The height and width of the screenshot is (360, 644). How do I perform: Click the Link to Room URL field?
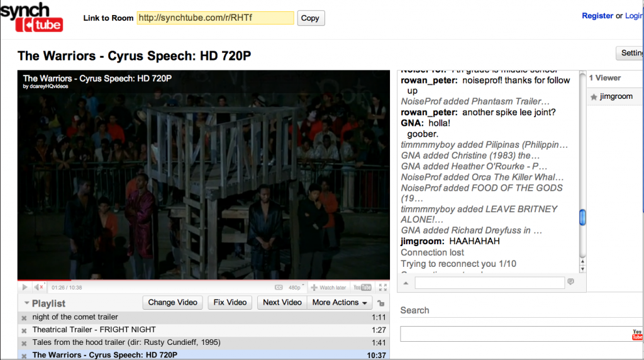[215, 18]
